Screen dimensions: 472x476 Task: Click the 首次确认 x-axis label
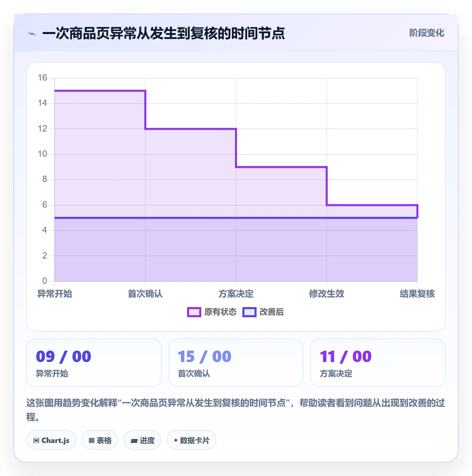click(145, 294)
